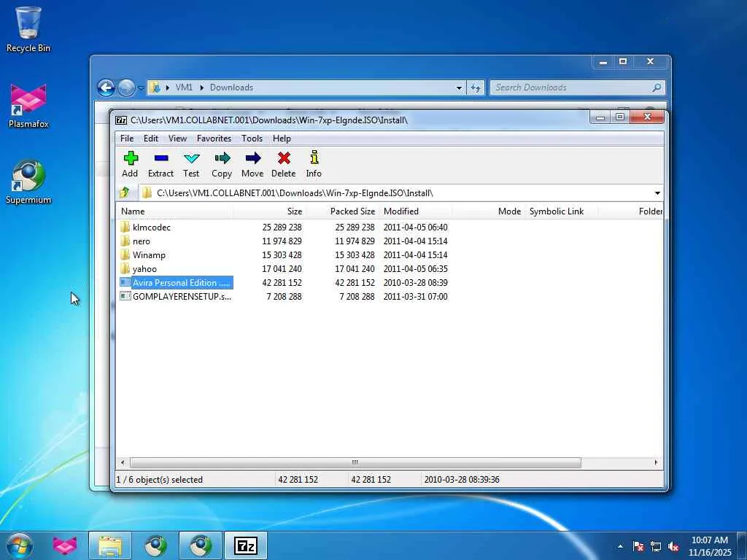The height and width of the screenshot is (560, 747).
Task: Click the Copy arrow icon
Action: [222, 158]
